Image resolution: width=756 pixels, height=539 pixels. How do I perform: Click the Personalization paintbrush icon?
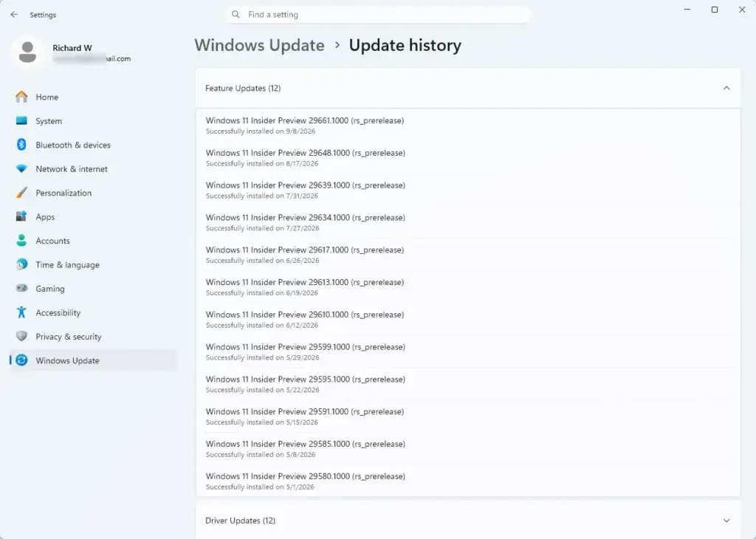click(21, 193)
